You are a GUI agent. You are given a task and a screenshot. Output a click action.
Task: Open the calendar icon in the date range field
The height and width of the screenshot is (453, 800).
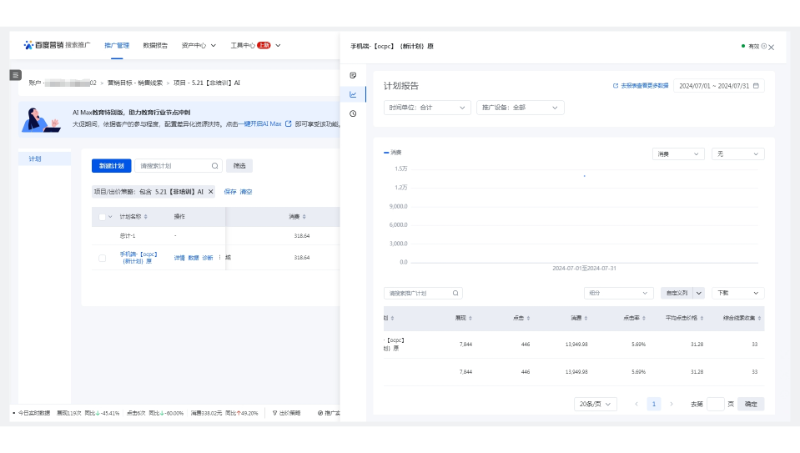tap(756, 86)
